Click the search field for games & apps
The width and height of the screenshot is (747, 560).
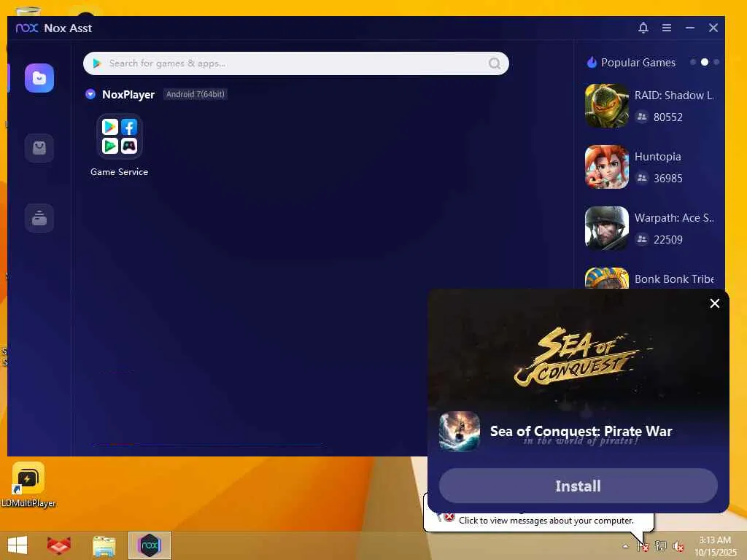tap(296, 63)
